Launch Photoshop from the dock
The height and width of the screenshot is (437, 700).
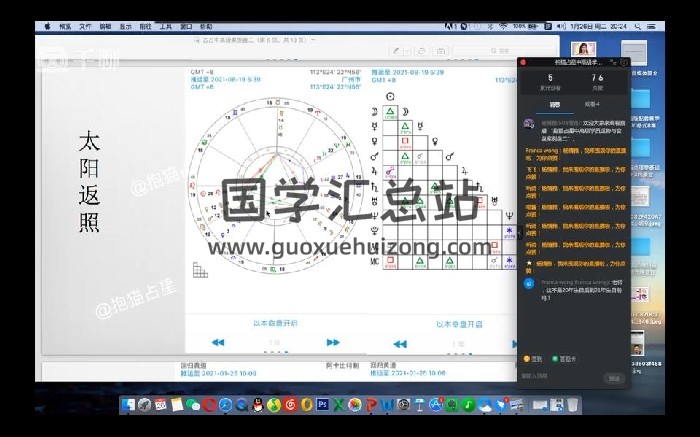(323, 404)
